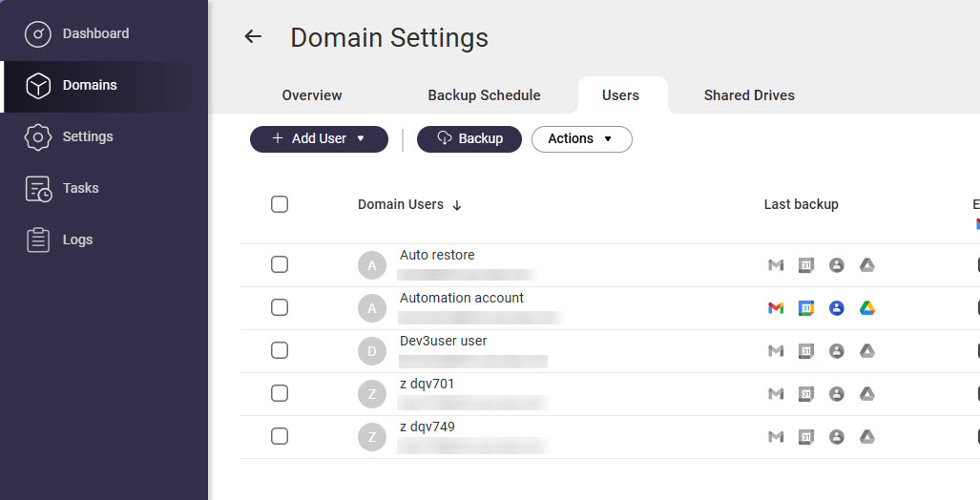Click the Settings gear icon in sidebar
The height and width of the screenshot is (500, 980).
pyautogui.click(x=37, y=136)
